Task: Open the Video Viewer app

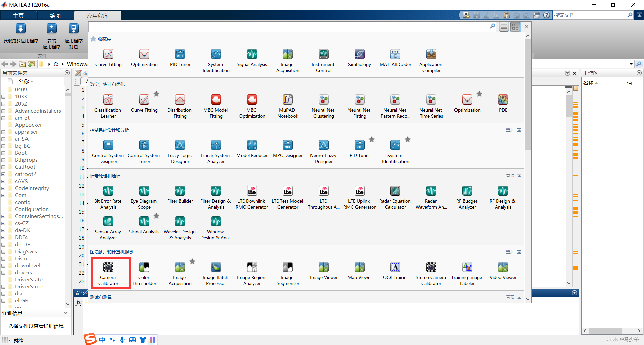Action: pos(503,271)
